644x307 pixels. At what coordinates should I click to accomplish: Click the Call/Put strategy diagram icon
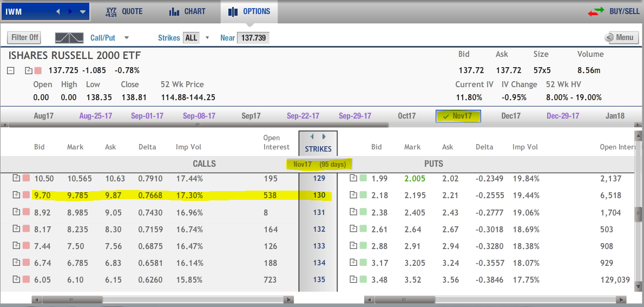[69, 38]
